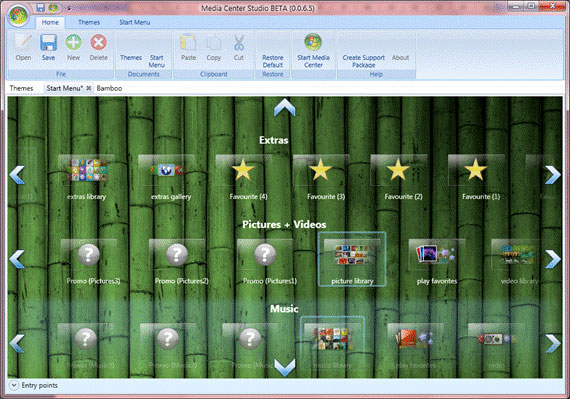Open the quick access toolbar dropdown

(x=68, y=8)
